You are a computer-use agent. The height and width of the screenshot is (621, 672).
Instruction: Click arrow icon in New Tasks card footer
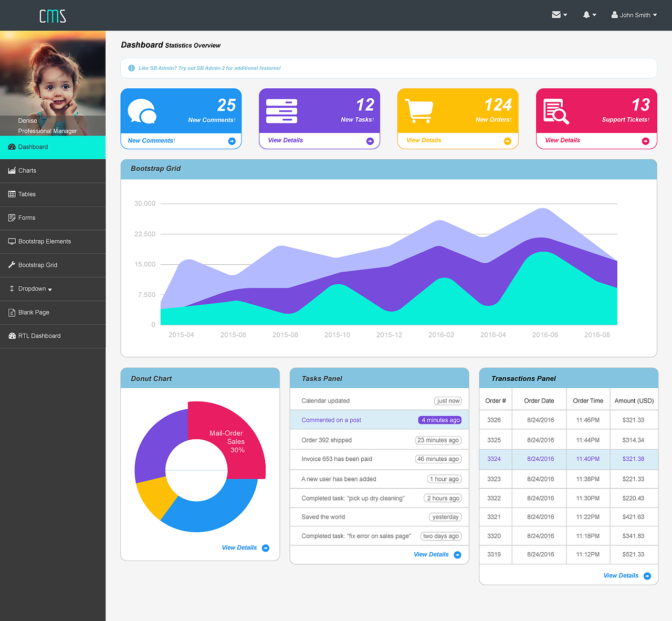point(370,141)
